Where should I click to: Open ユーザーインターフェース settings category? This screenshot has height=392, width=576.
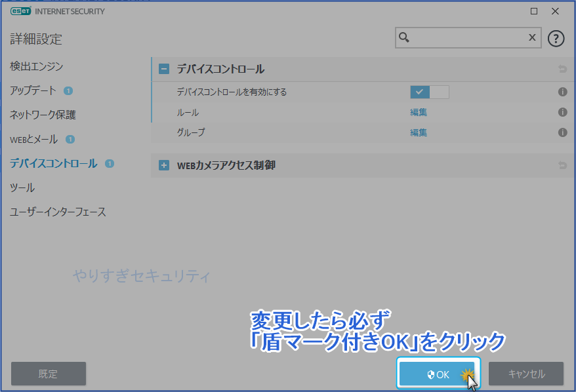(x=58, y=212)
